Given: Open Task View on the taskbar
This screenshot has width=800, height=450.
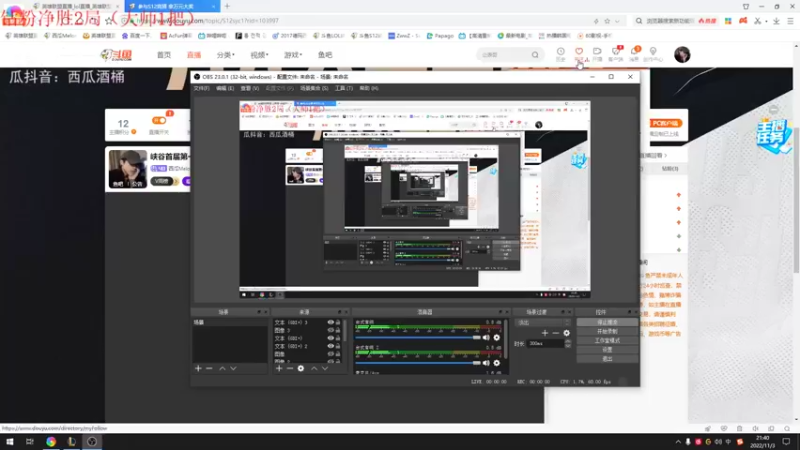Looking at the screenshot, I should tap(30, 442).
